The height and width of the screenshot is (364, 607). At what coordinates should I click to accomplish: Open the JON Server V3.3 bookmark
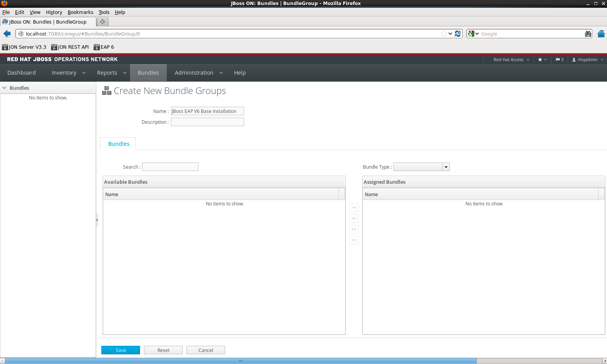coord(24,47)
